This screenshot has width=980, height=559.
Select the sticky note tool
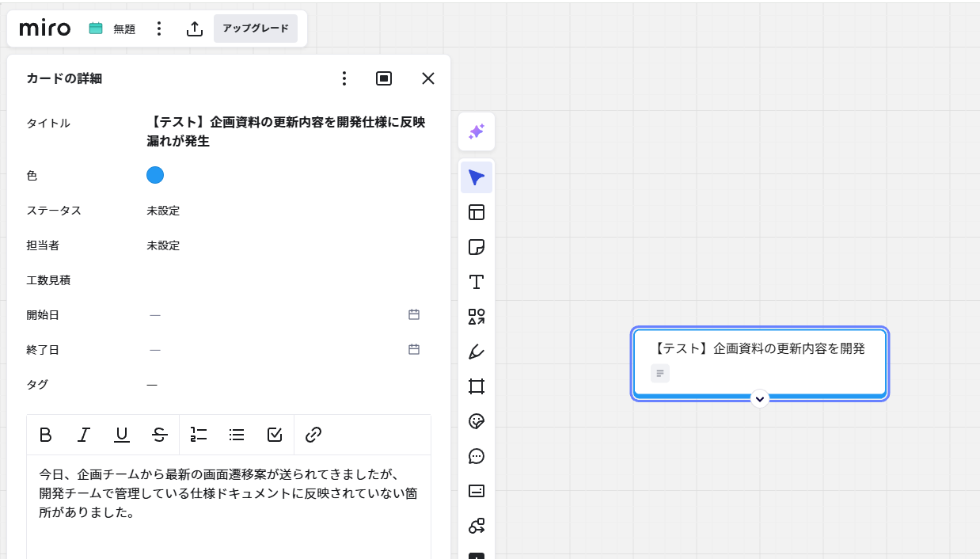pyautogui.click(x=476, y=247)
